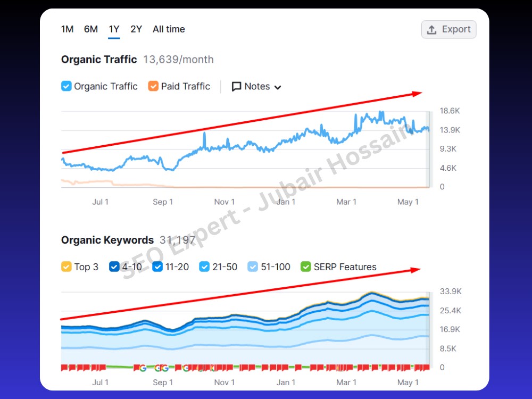
Task: Click the 18.6K axis label
Action: [450, 111]
